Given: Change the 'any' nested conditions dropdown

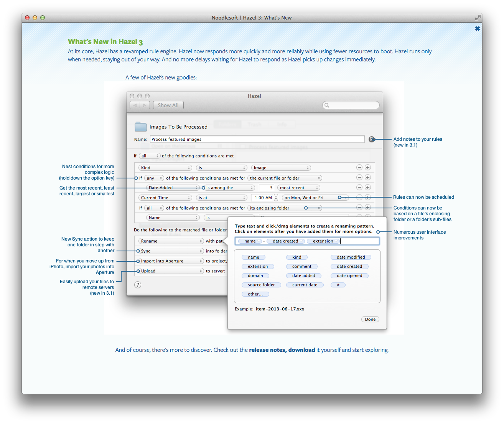Looking at the screenshot, I should (154, 178).
